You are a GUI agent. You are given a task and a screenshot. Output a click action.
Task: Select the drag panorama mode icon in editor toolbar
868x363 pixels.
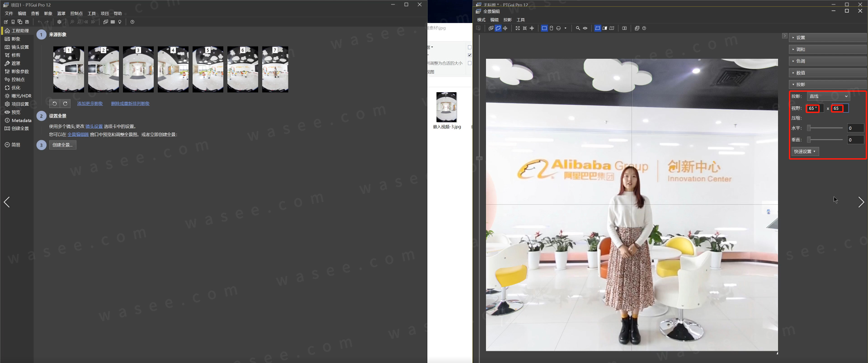pyautogui.click(x=498, y=28)
